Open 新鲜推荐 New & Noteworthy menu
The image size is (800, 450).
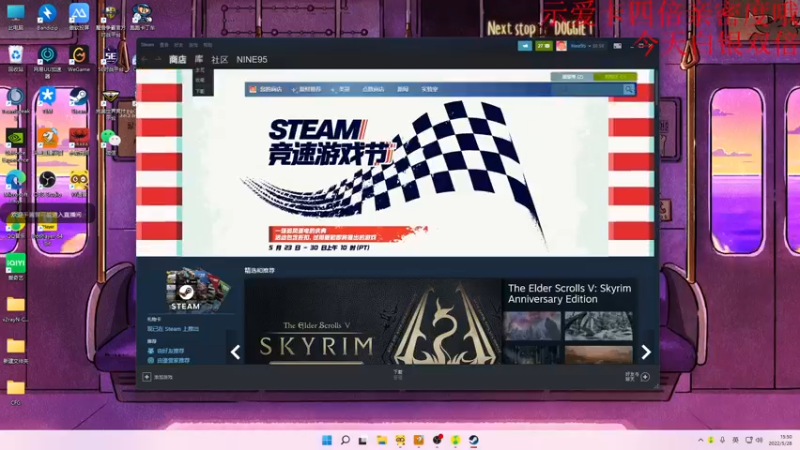coord(309,89)
